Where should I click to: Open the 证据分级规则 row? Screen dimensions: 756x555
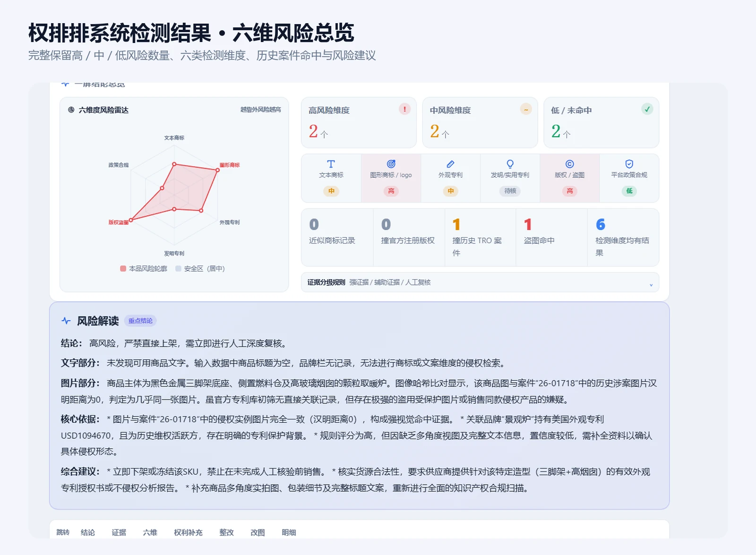point(480,282)
